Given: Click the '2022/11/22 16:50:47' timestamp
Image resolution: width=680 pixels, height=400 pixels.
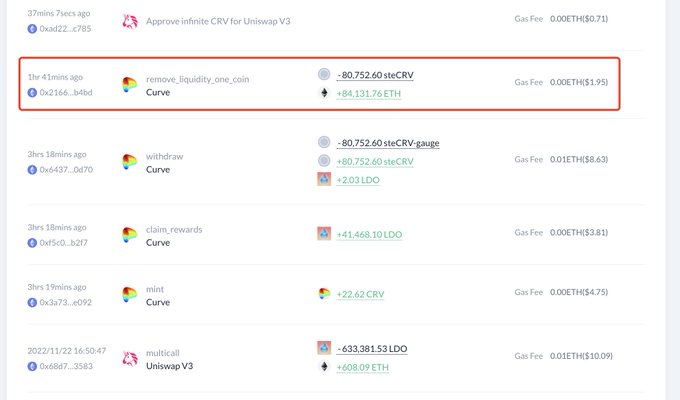Looking at the screenshot, I should (67, 351).
